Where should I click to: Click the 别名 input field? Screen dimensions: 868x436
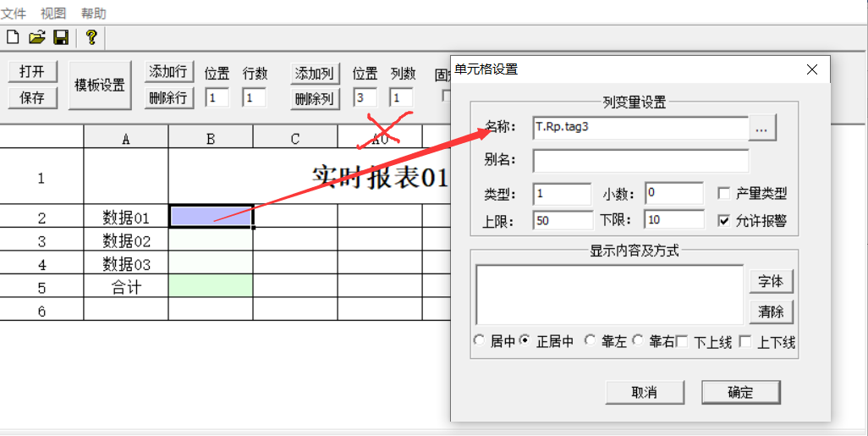pos(640,161)
